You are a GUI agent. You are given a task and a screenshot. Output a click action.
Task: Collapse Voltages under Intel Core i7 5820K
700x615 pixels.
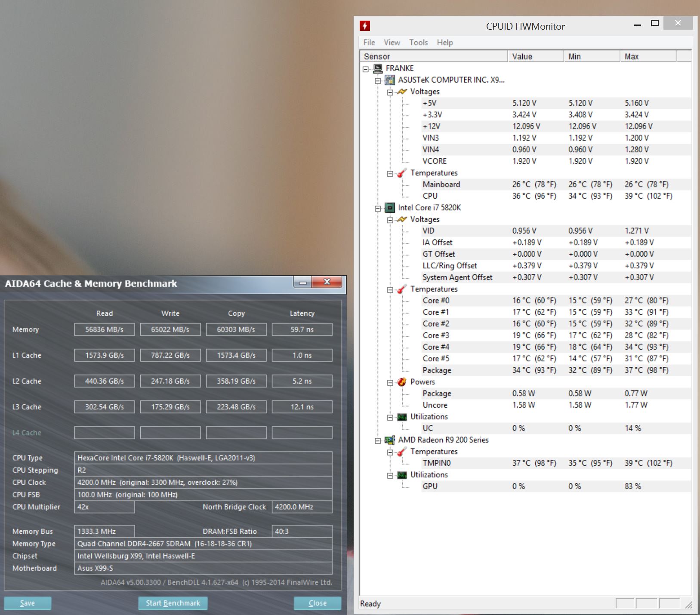(390, 220)
